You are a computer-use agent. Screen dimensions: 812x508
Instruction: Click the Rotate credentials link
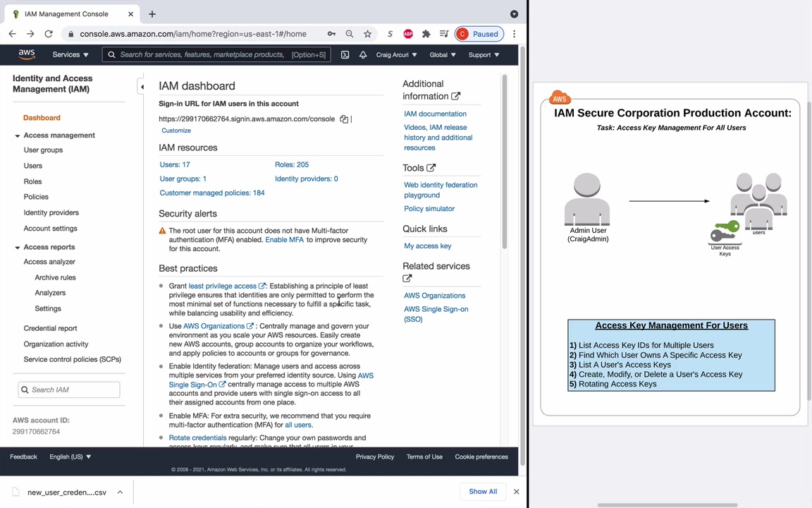pyautogui.click(x=198, y=438)
